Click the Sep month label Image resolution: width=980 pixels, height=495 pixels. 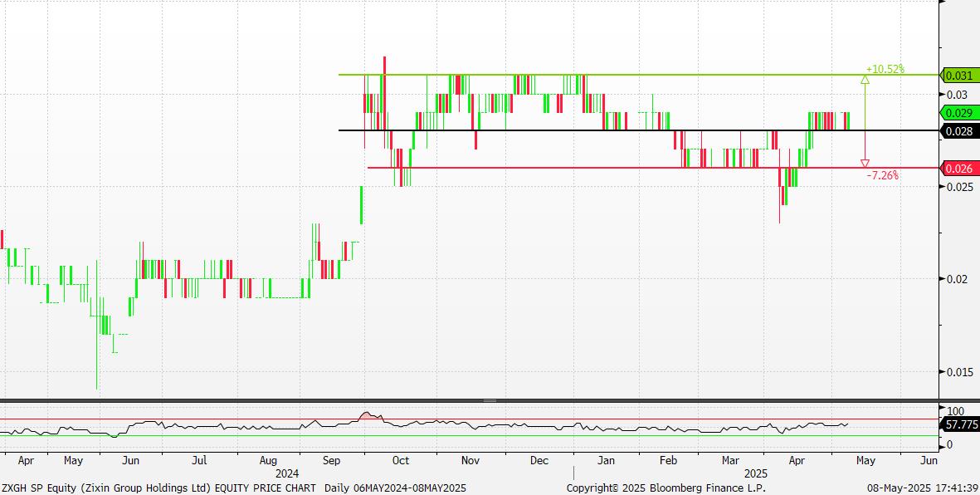tap(331, 461)
